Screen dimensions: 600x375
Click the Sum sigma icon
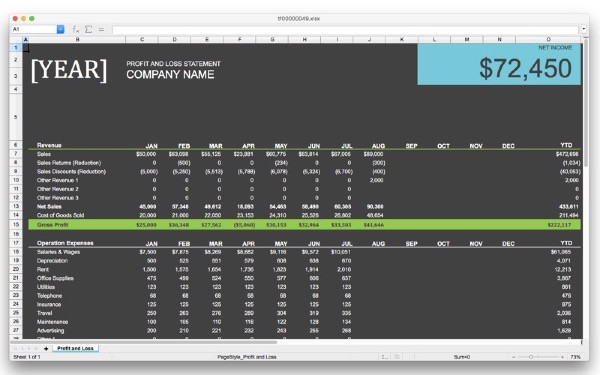click(x=88, y=29)
